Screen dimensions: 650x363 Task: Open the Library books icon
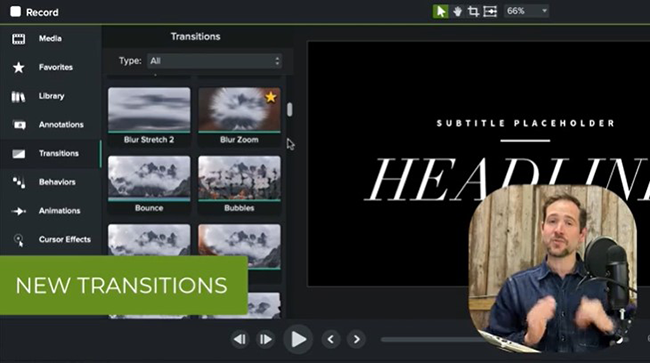click(x=18, y=97)
